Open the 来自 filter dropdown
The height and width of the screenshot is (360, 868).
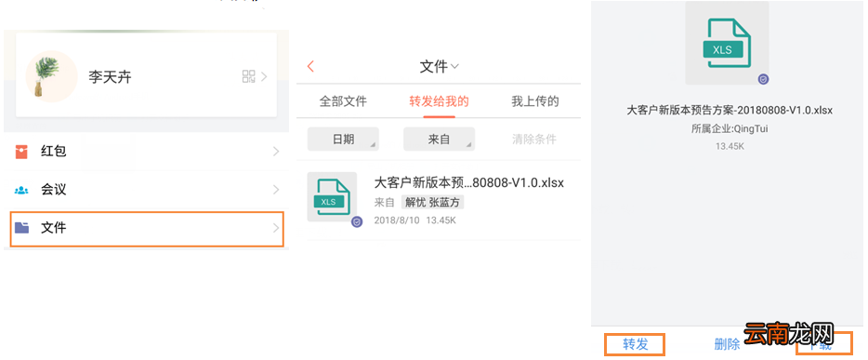(x=439, y=139)
